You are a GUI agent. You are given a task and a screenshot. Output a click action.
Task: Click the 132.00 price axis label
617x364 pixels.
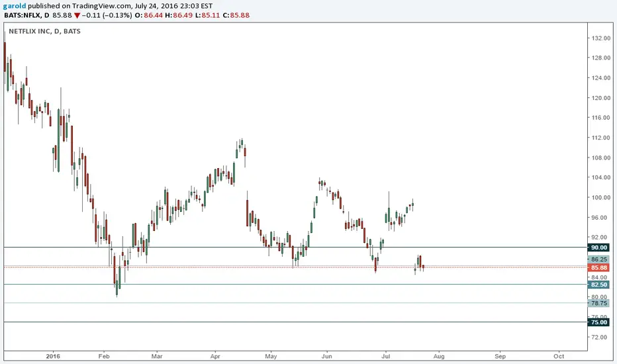pyautogui.click(x=600, y=38)
